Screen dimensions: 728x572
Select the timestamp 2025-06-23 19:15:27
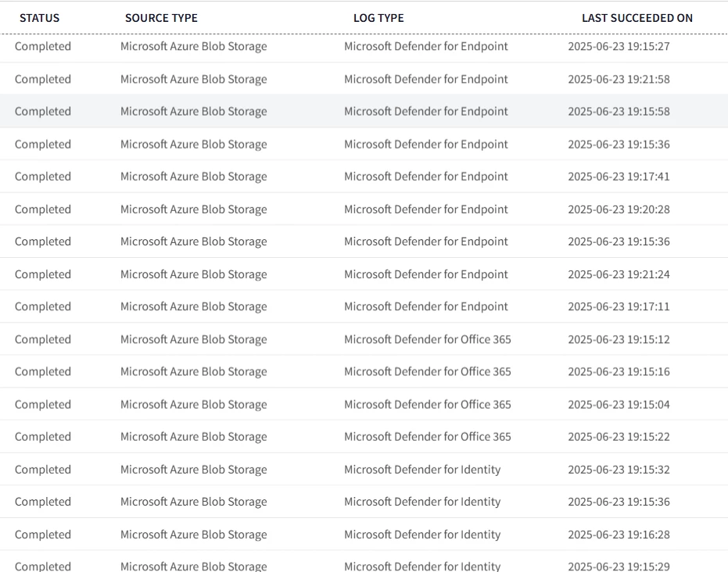click(x=619, y=46)
